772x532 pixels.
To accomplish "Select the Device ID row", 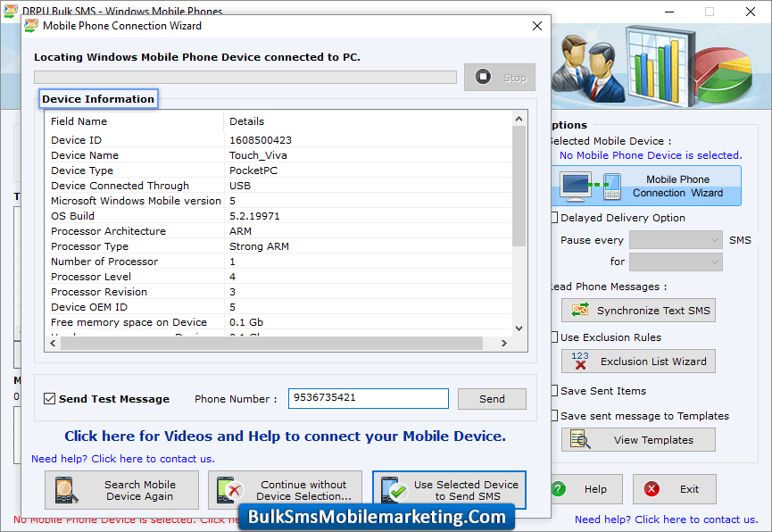I will pos(278,140).
